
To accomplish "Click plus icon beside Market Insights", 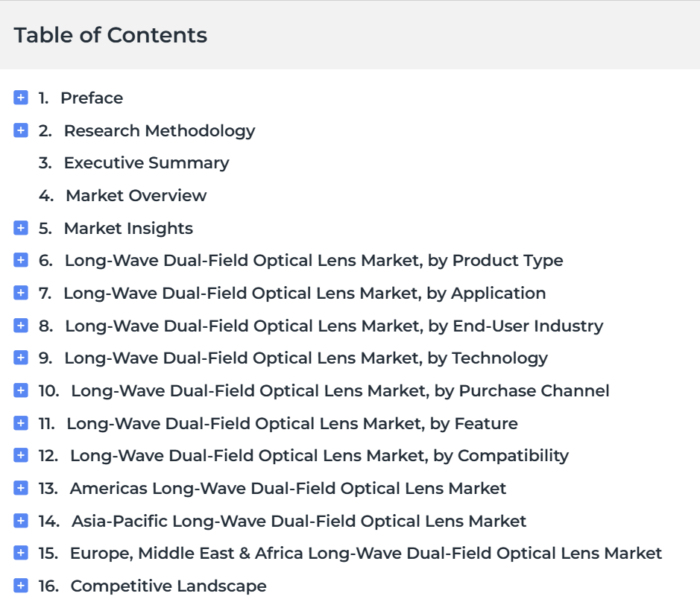I will (21, 227).
